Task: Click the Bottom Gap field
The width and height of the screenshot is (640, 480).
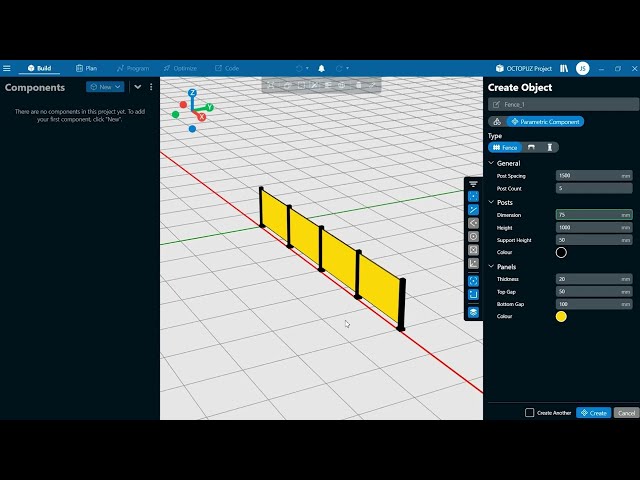Action: pos(594,304)
